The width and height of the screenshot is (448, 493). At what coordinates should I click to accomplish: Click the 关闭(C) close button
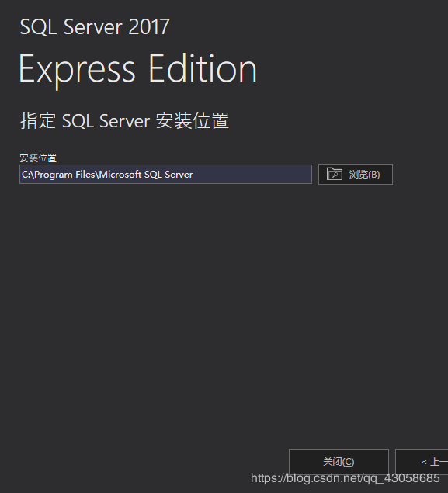click(339, 462)
